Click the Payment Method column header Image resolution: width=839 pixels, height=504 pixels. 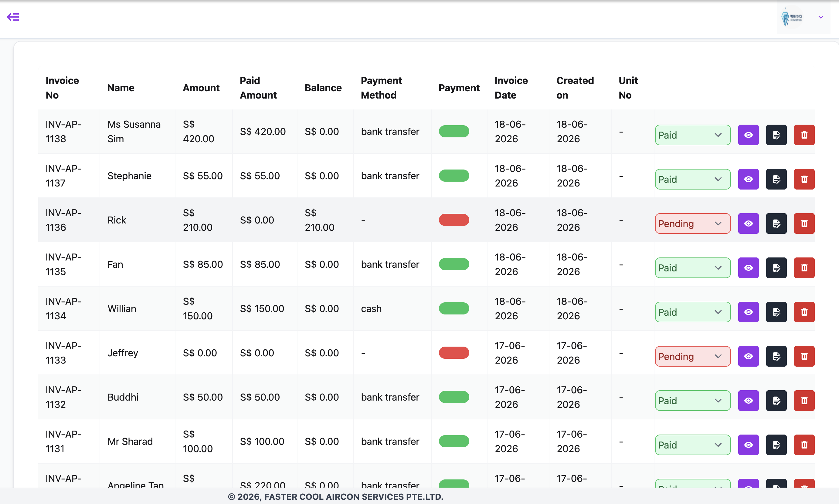(381, 88)
